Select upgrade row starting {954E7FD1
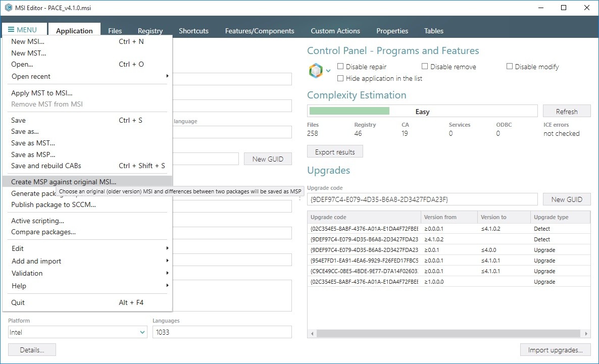Screen dimensions: 599x364 449,261
